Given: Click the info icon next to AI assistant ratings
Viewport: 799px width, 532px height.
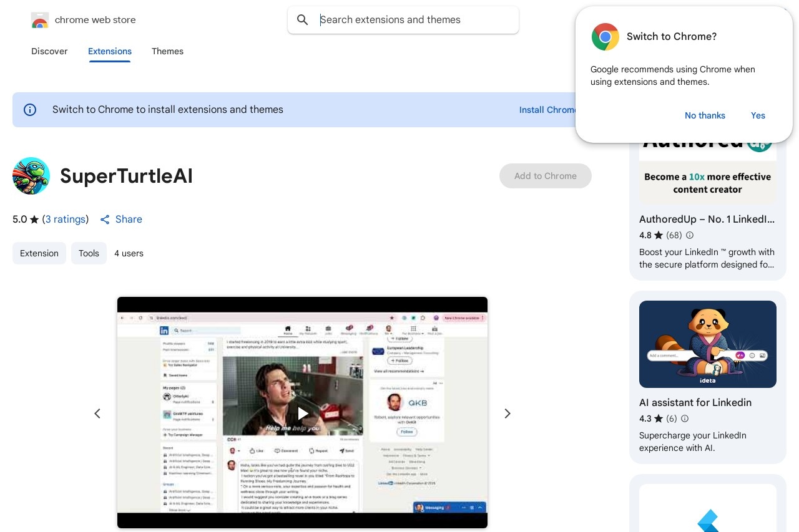Looking at the screenshot, I should click(x=685, y=418).
